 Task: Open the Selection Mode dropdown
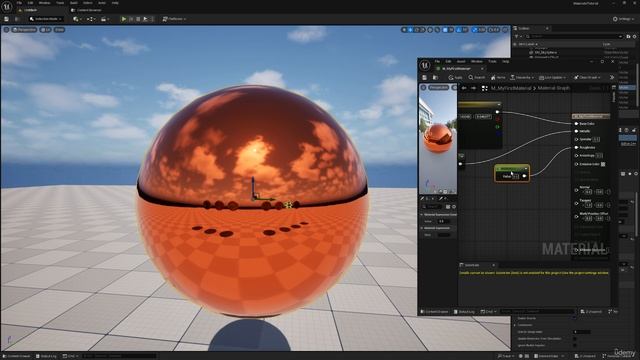(x=45, y=19)
